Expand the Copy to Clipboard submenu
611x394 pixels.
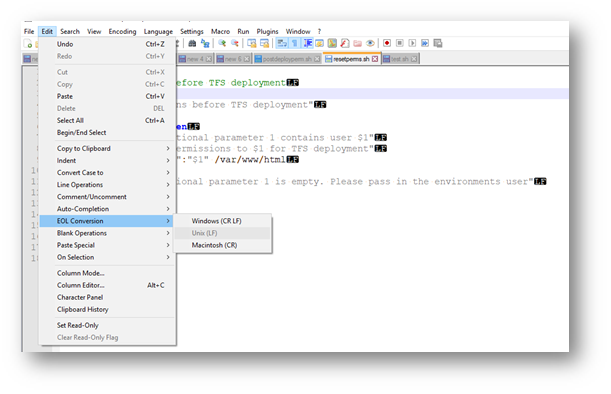point(107,148)
